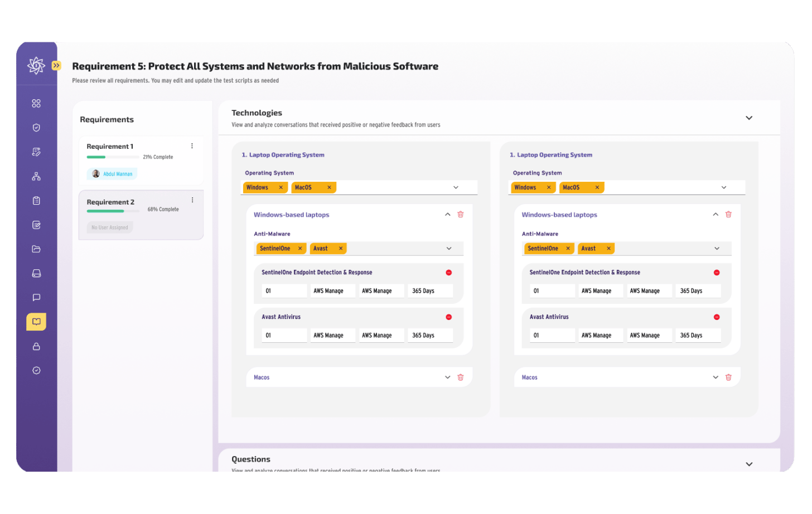Viewport: 812px width, 514px height.
Task: Remove the MacOS tag in left panel
Action: 329,188
